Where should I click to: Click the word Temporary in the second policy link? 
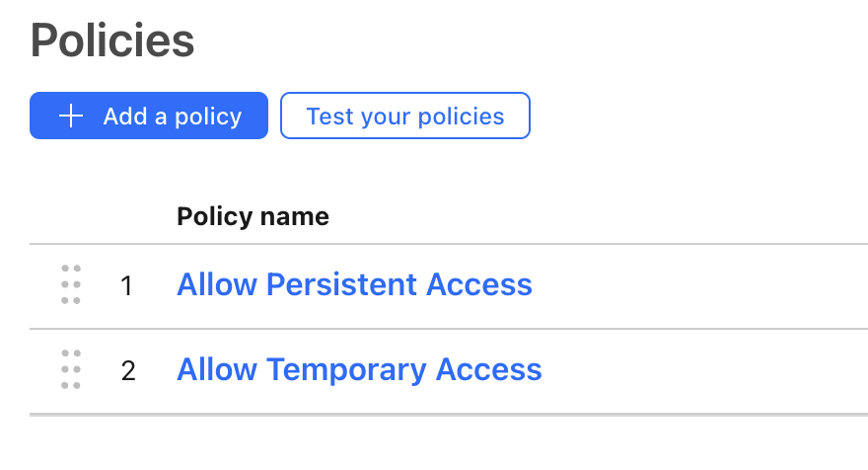coord(346,369)
